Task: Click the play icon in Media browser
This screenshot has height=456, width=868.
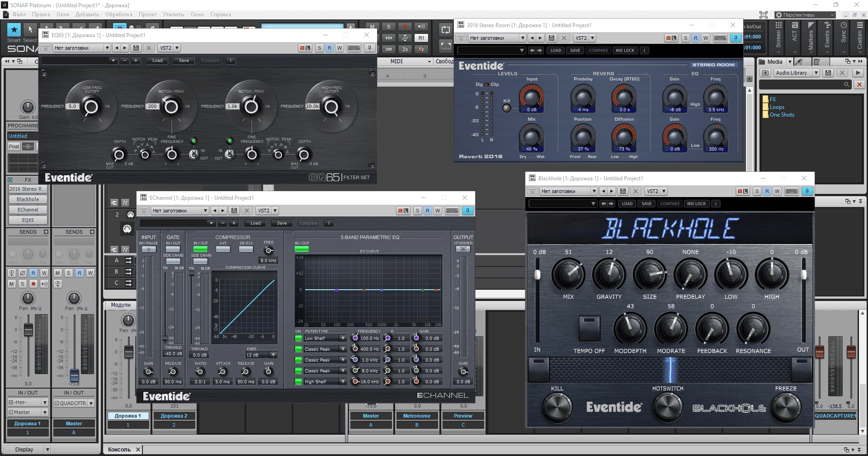Action: [x=858, y=73]
